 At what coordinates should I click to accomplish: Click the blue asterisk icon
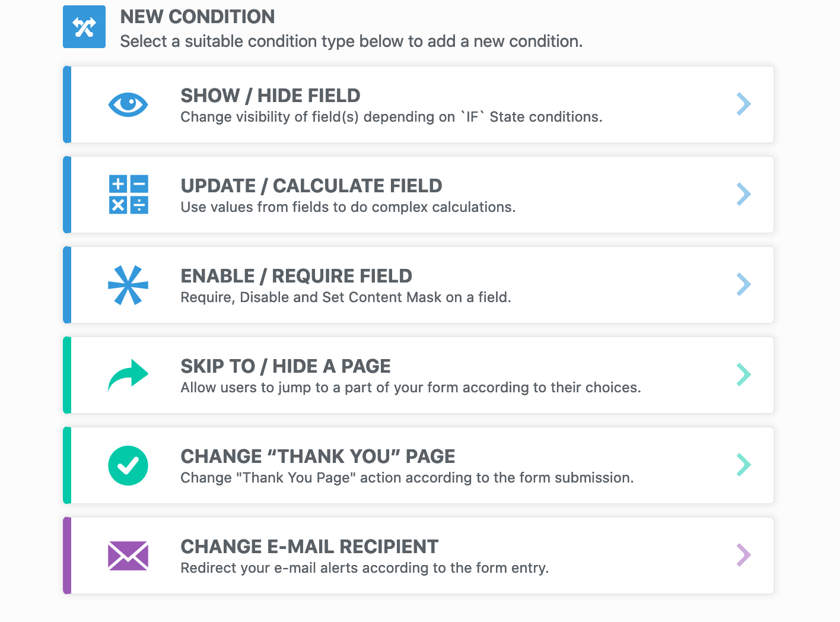click(x=128, y=285)
